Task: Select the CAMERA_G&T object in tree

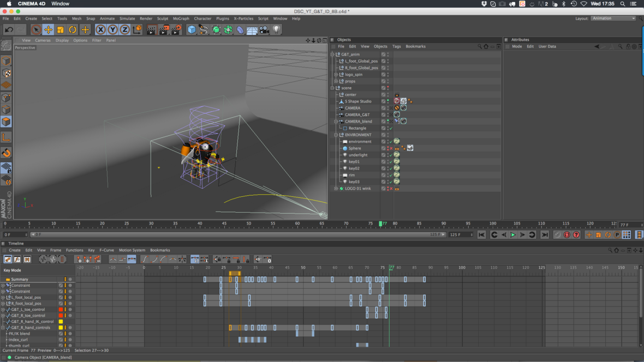Action: click(357, 114)
